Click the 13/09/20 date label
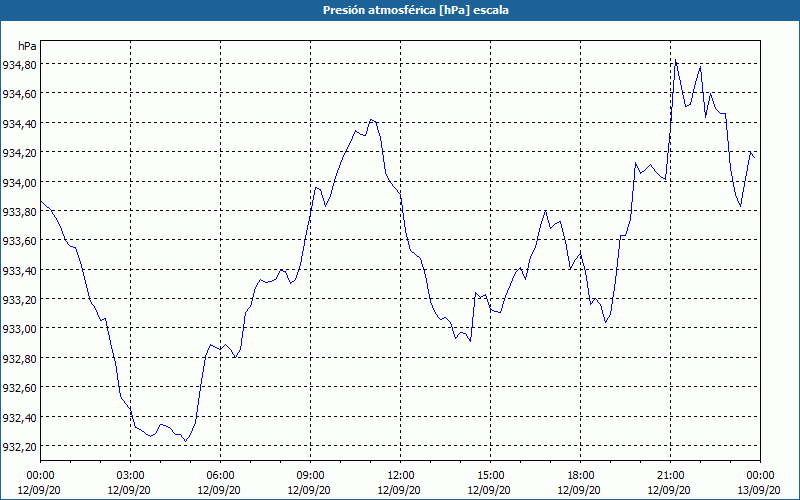This screenshot has height=500, width=800. point(759,490)
